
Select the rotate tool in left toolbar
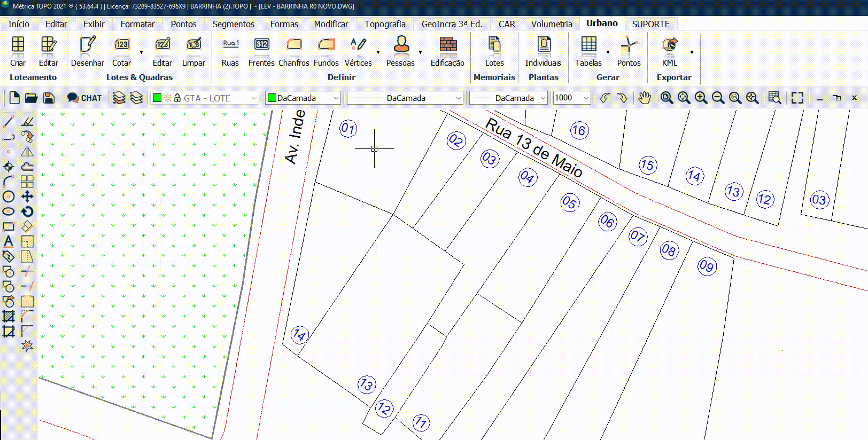pyautogui.click(x=27, y=211)
